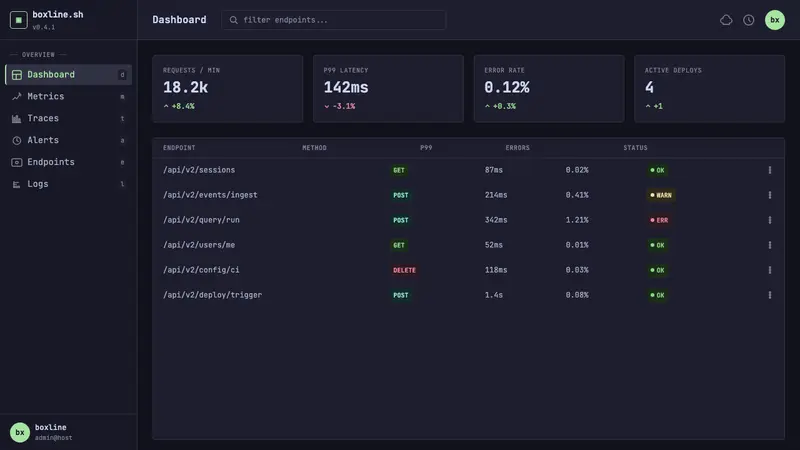Open row menu for /api/v2/users/me
This screenshot has height=450, width=800.
tap(769, 245)
